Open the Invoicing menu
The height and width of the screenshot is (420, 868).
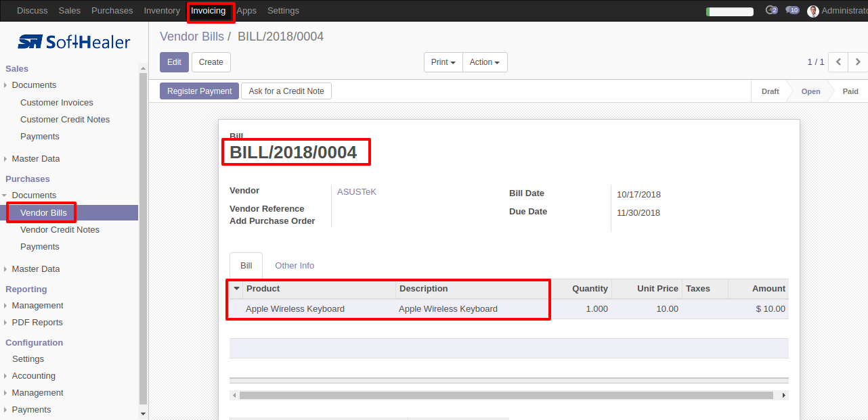(208, 11)
